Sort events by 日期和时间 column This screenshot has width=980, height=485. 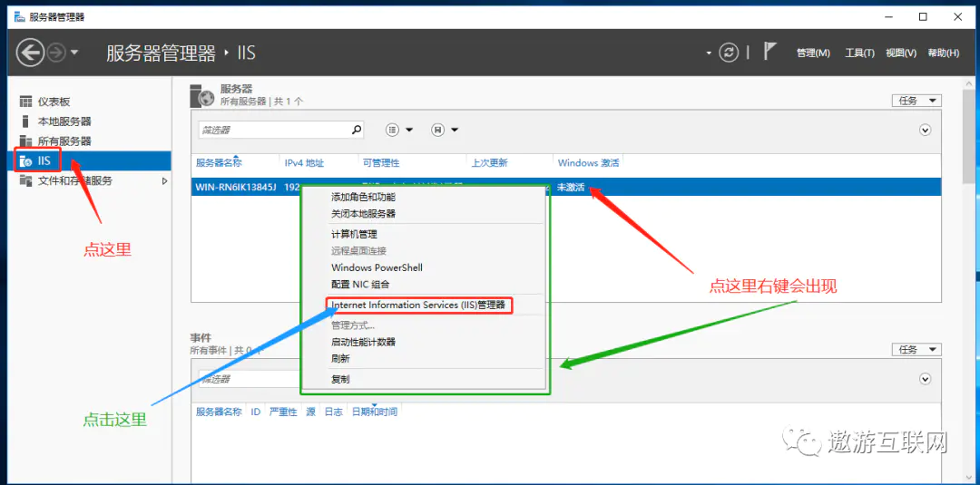click(375, 412)
